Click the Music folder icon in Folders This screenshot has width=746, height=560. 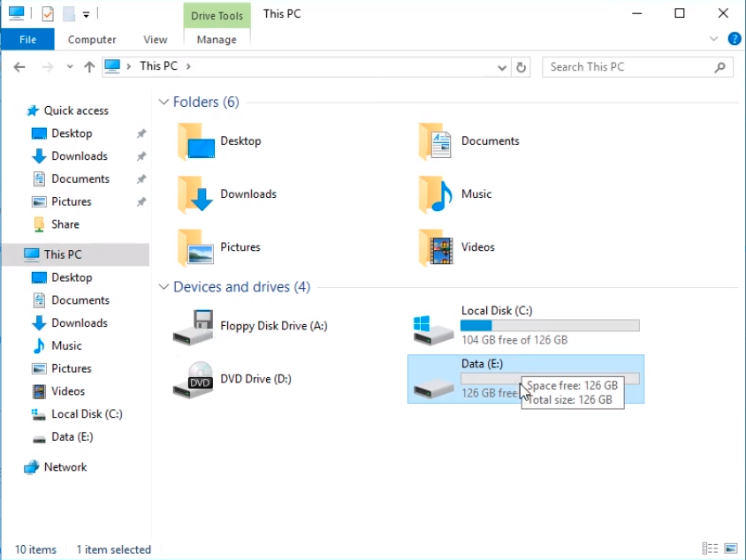tap(435, 194)
